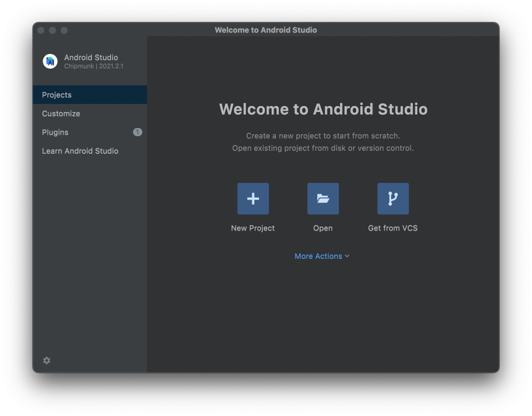Close the Welcome window

41,30
